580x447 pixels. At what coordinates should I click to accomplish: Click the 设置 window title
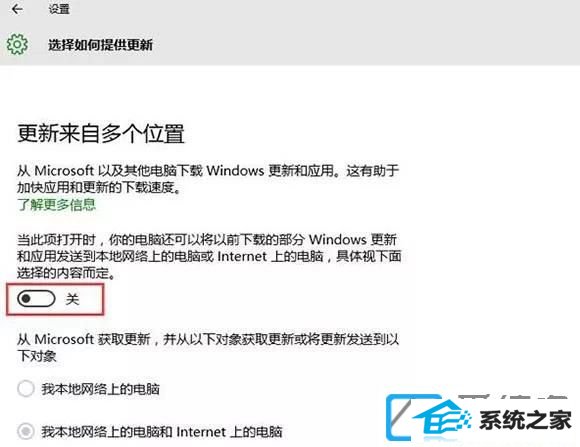pyautogui.click(x=59, y=9)
